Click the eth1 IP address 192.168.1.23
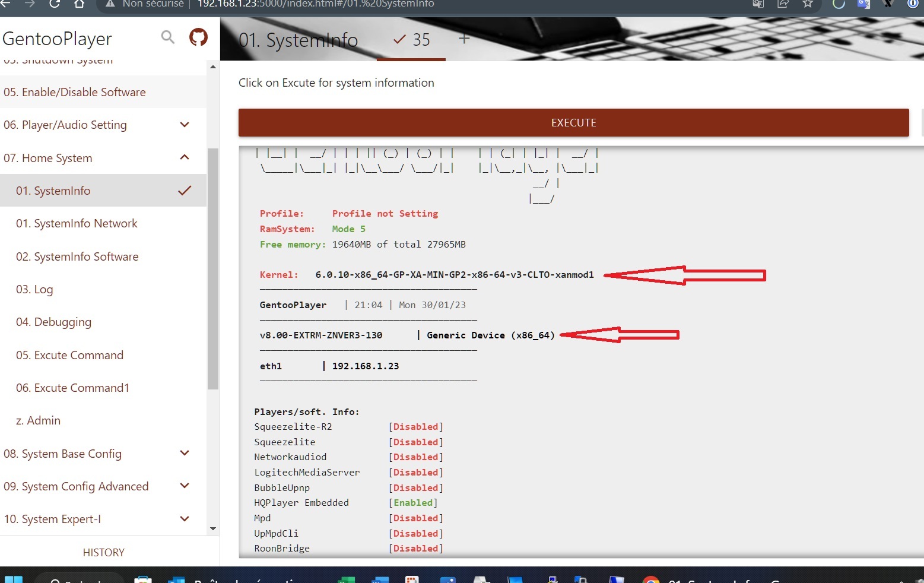The height and width of the screenshot is (583, 924). (x=366, y=366)
